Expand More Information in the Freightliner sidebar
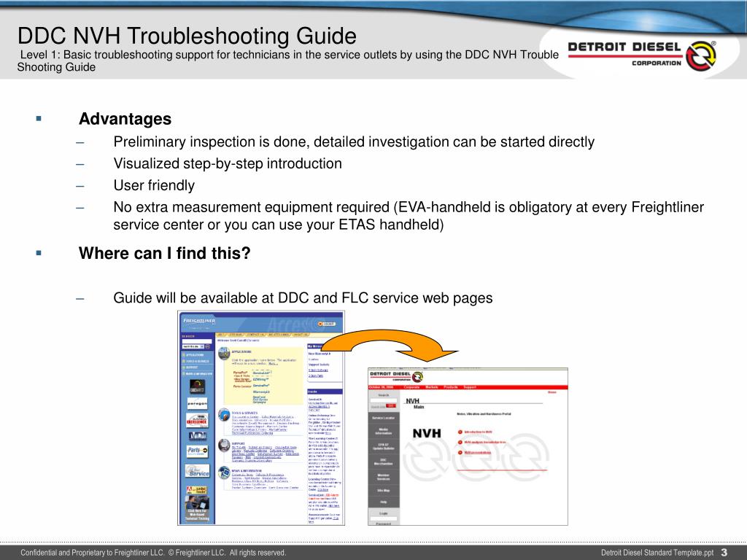Screen dimensions: 747x560 [x=197, y=374]
